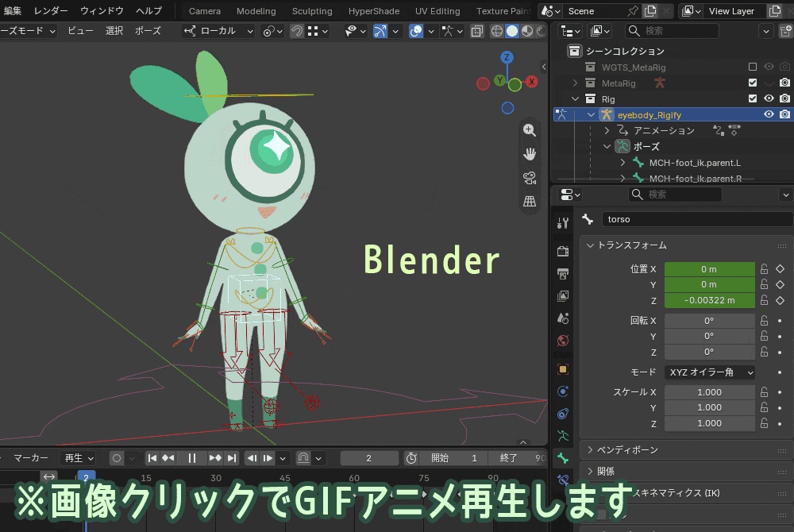The width and height of the screenshot is (794, 532).
Task: Open the World properties tab
Action: [x=563, y=341]
